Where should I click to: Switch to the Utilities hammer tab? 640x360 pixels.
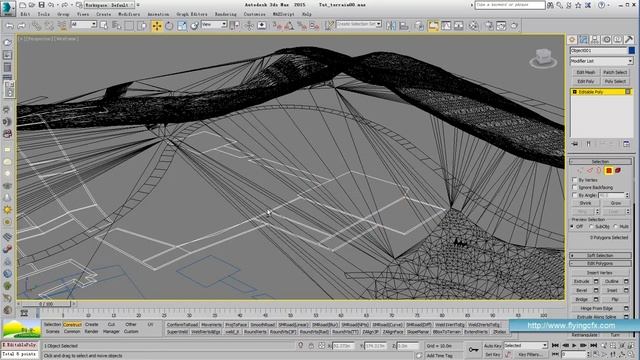click(629, 40)
